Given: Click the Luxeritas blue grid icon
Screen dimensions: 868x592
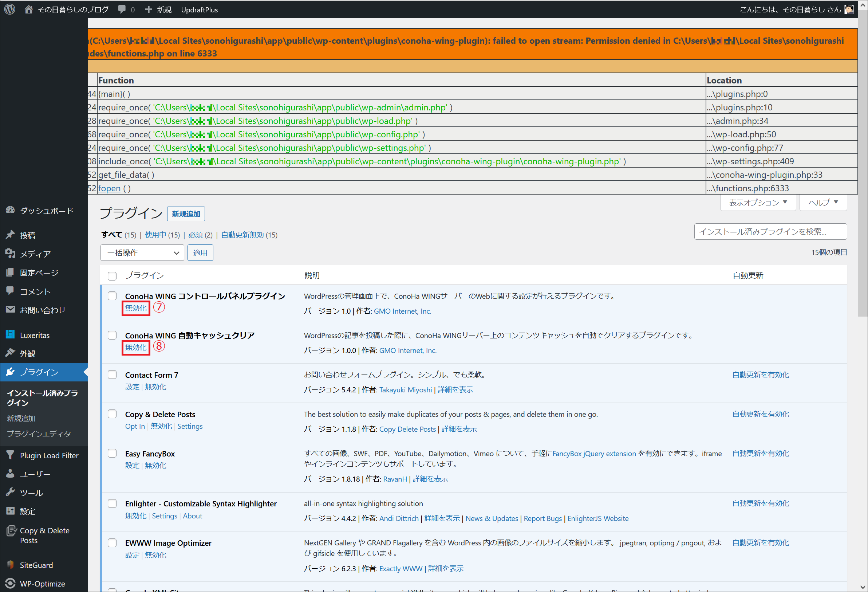Looking at the screenshot, I should [10, 334].
